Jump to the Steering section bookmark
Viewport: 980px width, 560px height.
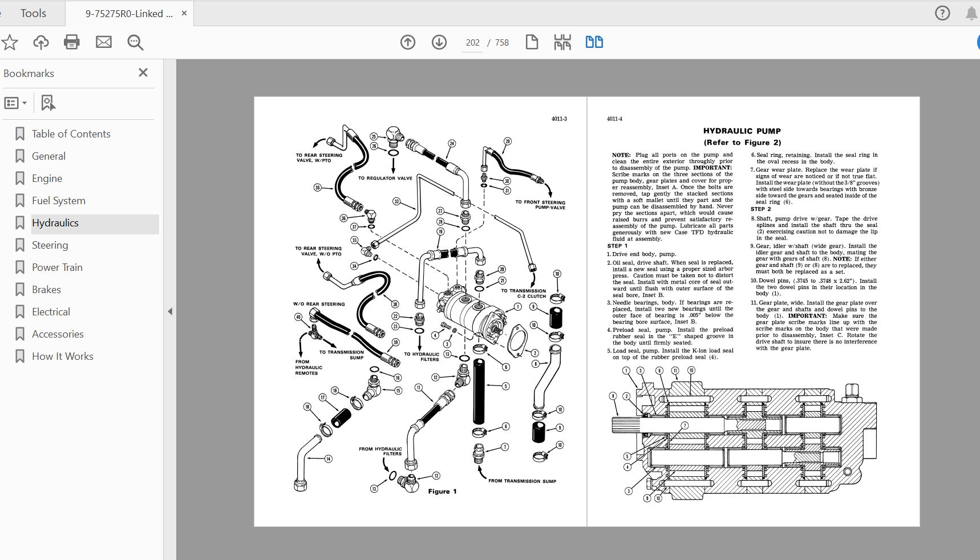[50, 245]
